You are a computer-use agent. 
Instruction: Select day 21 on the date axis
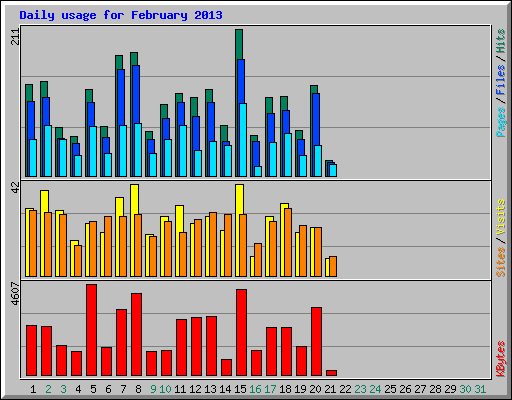[330, 389]
